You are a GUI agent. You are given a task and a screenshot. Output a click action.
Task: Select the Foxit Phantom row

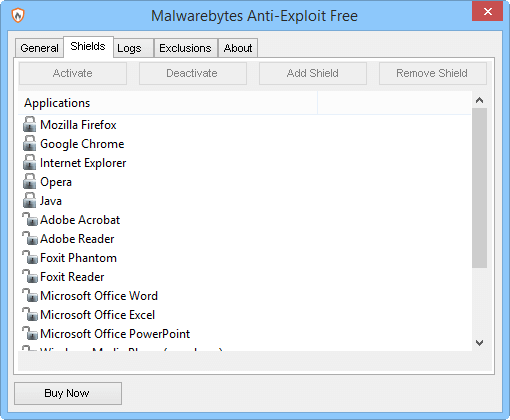tap(245, 258)
